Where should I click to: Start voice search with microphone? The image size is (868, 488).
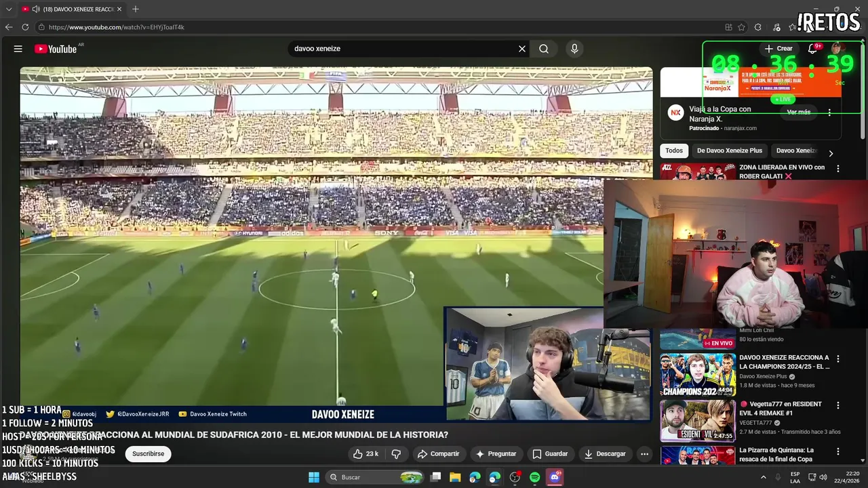[x=574, y=49]
